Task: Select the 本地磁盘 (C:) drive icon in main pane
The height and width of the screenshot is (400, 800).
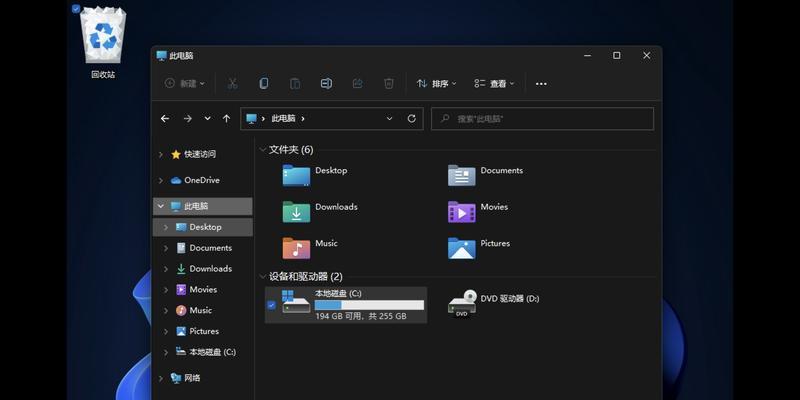Action: (296, 302)
